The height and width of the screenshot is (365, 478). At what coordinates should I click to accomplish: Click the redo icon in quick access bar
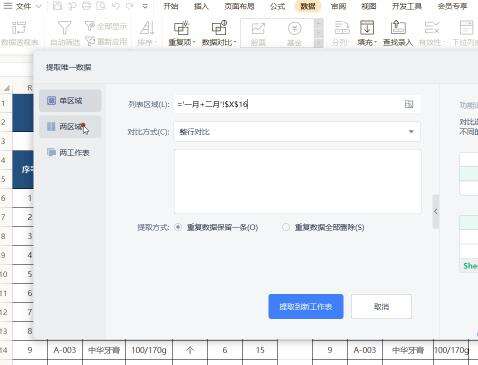click(x=130, y=6)
